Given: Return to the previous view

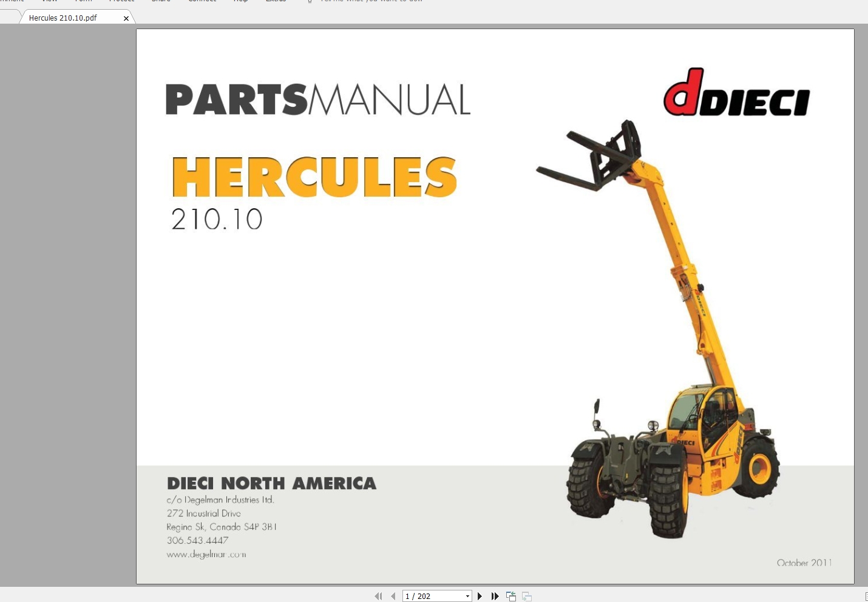Looking at the screenshot, I should pyautogui.click(x=510, y=596).
